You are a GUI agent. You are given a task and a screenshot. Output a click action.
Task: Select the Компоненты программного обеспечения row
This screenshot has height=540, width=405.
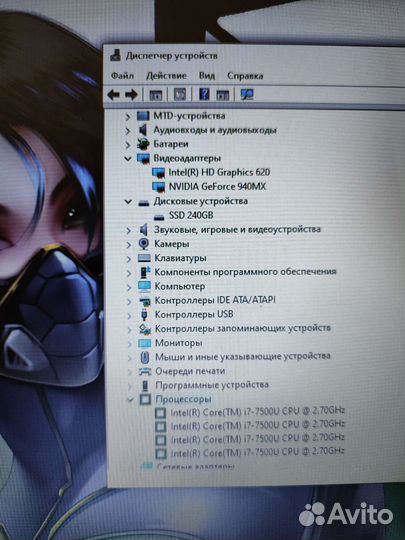point(245,272)
